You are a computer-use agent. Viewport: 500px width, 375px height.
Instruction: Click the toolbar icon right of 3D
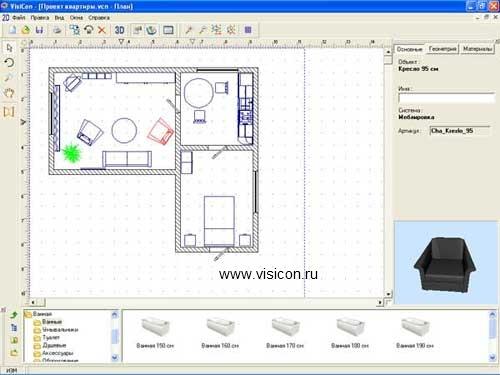(138, 30)
